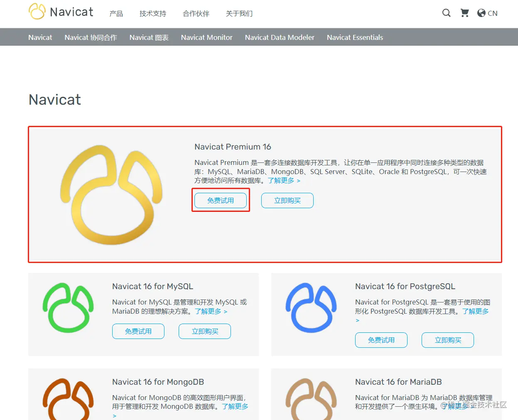The image size is (518, 420).
Task: Click 了解更多 link in MongoDB card
Action: click(235, 406)
